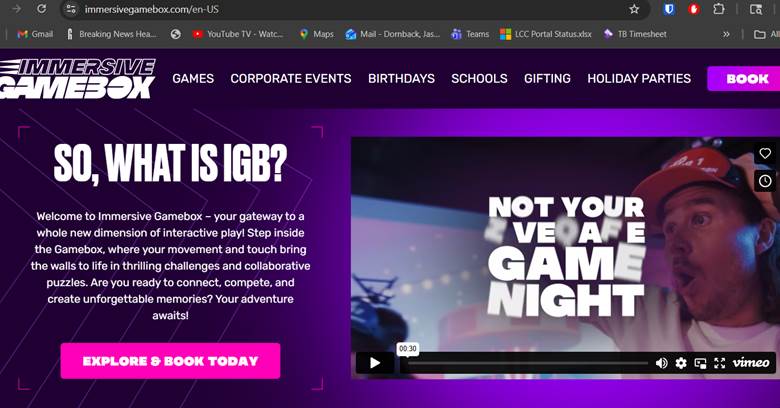Click the Book button in header
Image resolution: width=780 pixels, height=408 pixels.
tap(746, 78)
